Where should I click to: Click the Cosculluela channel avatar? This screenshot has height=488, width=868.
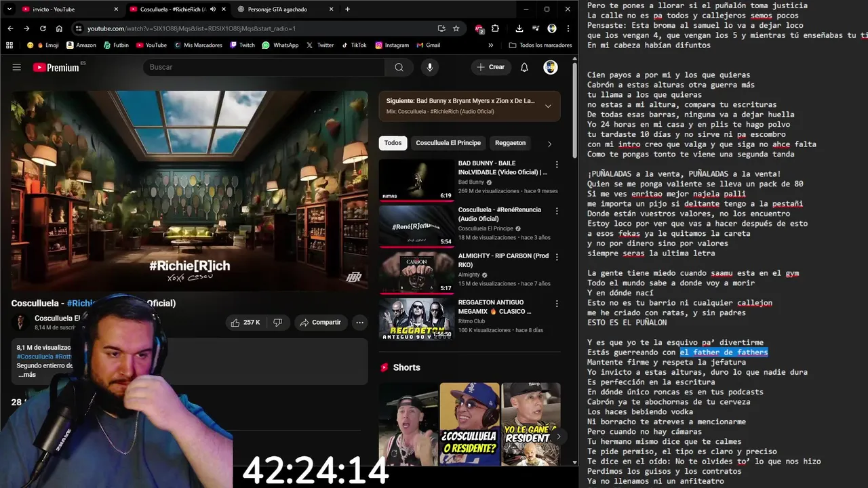(x=21, y=322)
